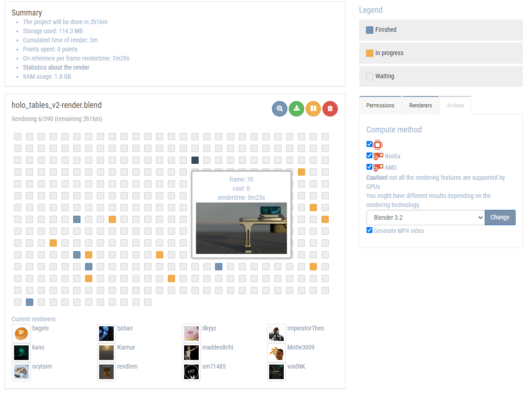The height and width of the screenshot is (395, 532).
Task: Open Motte3009 Blender logo avatar
Action: (x=276, y=353)
